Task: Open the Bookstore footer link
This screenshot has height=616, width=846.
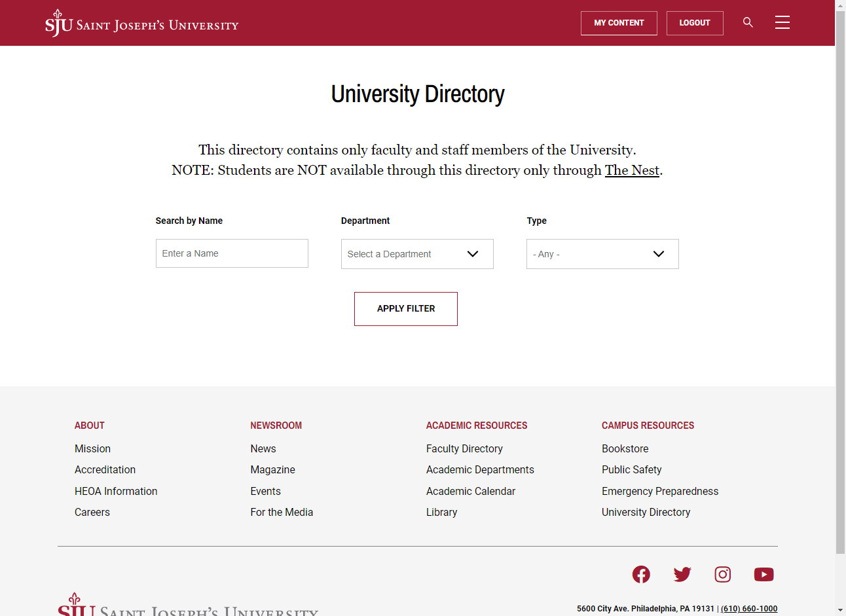Action: coord(625,448)
